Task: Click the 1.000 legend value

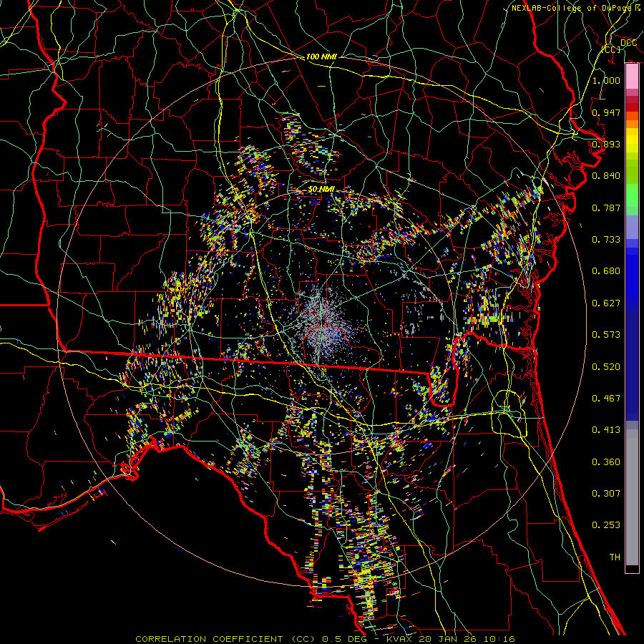Action: point(606,80)
